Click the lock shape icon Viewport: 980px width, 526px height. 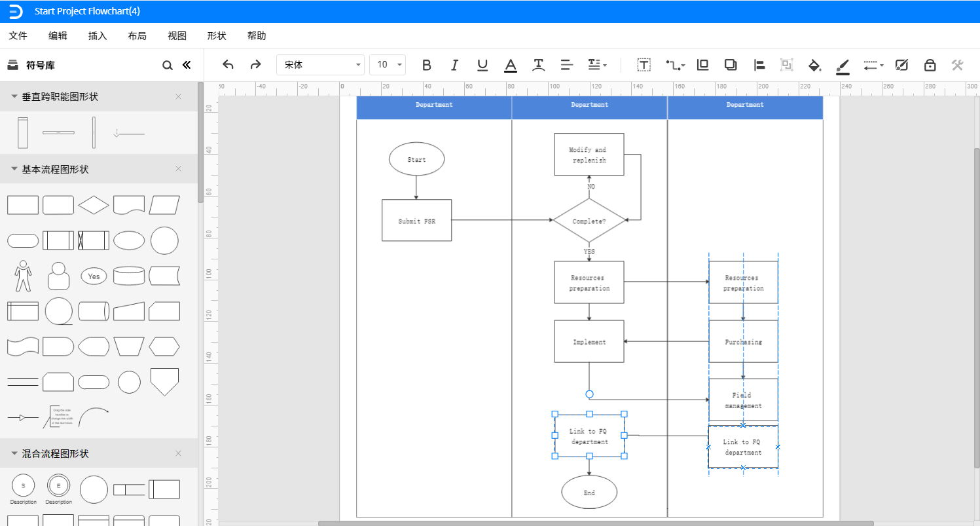930,64
